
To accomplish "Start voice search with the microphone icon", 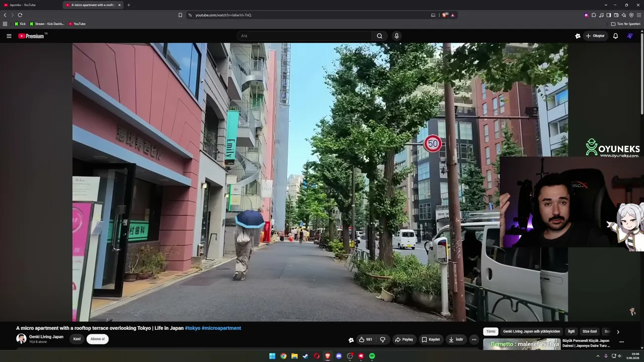I will 396,36.
